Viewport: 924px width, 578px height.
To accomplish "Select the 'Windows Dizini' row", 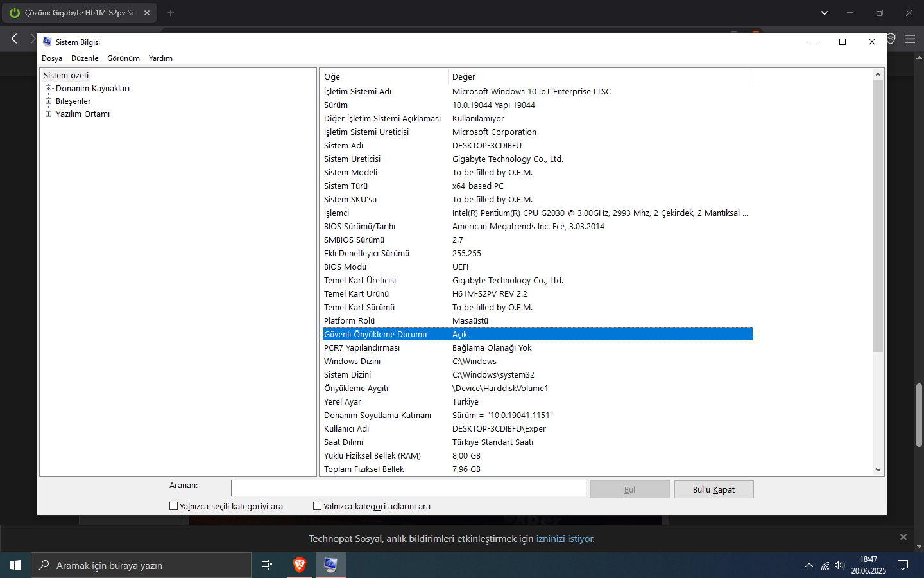I will tap(538, 361).
